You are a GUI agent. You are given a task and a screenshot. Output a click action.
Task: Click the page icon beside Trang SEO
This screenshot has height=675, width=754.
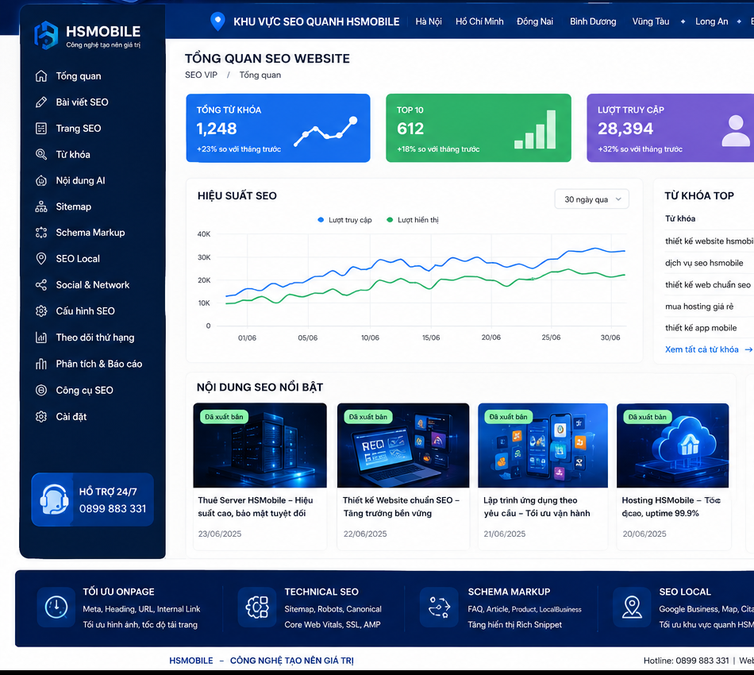coord(41,128)
